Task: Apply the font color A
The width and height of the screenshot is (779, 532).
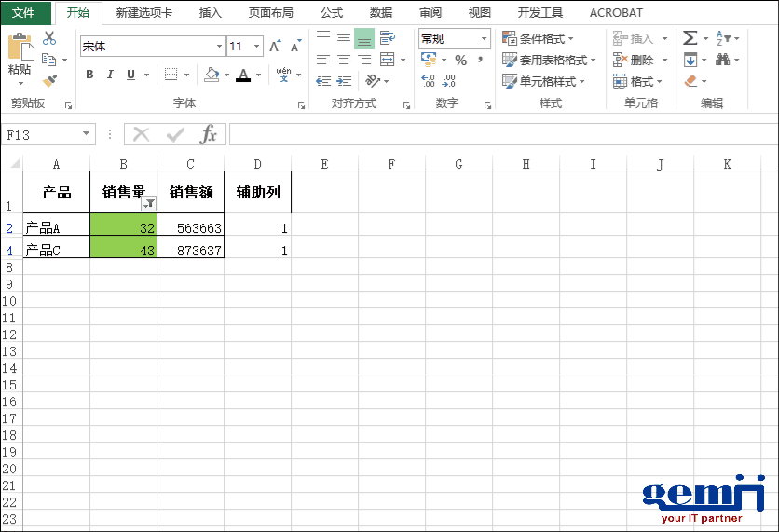Action: 243,75
